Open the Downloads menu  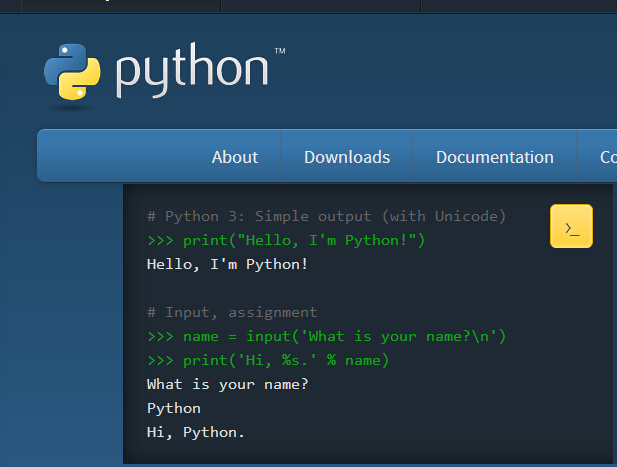[x=347, y=157]
